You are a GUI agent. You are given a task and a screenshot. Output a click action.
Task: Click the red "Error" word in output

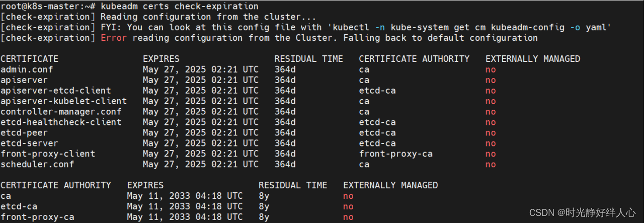pyautogui.click(x=114, y=38)
